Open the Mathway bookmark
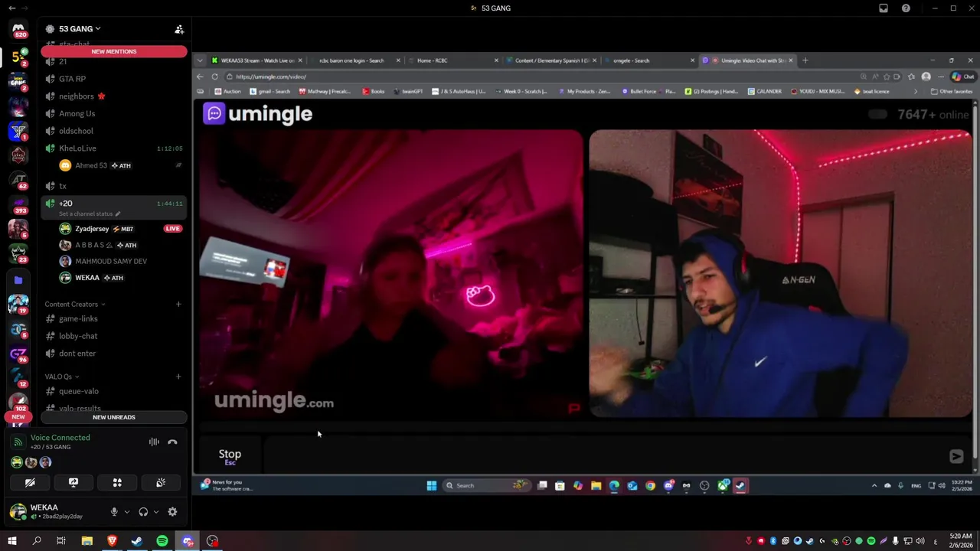980x551 pixels. point(325,91)
